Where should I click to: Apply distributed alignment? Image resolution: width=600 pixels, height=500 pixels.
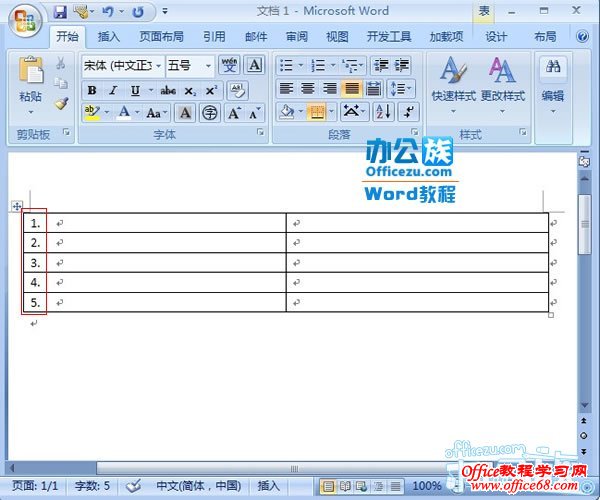click(x=373, y=89)
